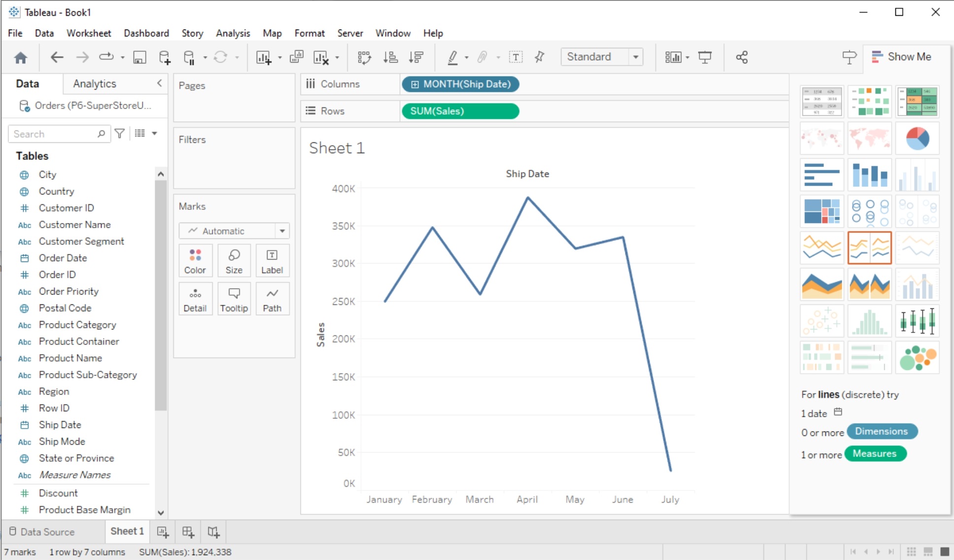Sort ascending using the toolbar icon
The width and height of the screenshot is (954, 560).
click(390, 57)
